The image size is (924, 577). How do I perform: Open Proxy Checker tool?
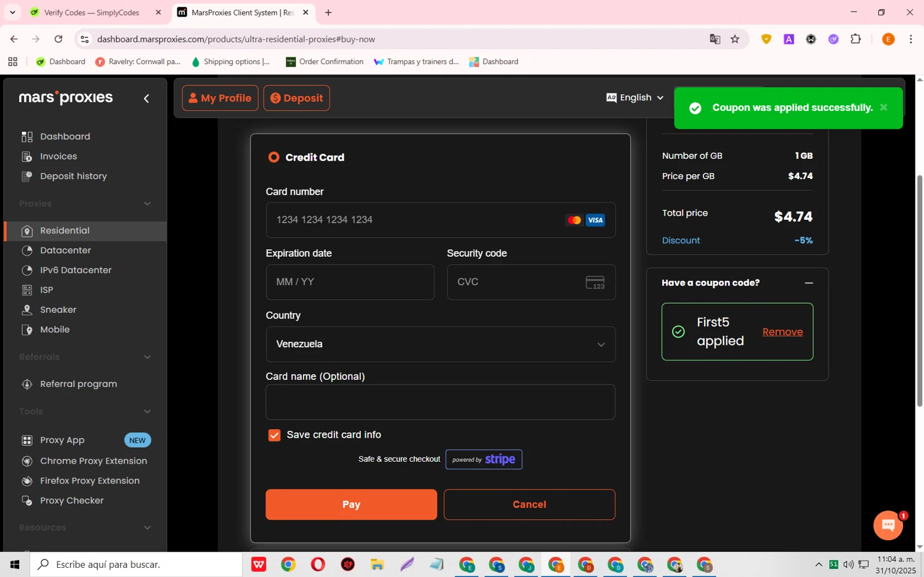click(71, 501)
